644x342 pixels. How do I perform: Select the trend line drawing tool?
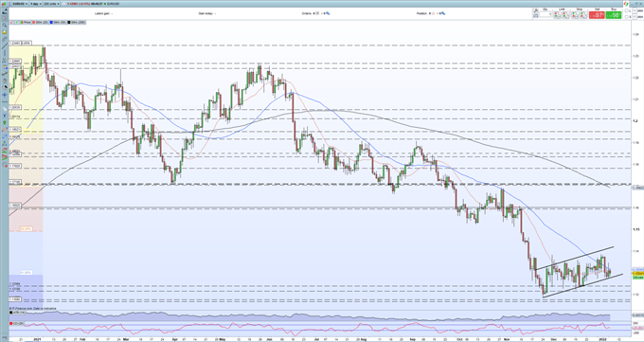pos(5,45)
